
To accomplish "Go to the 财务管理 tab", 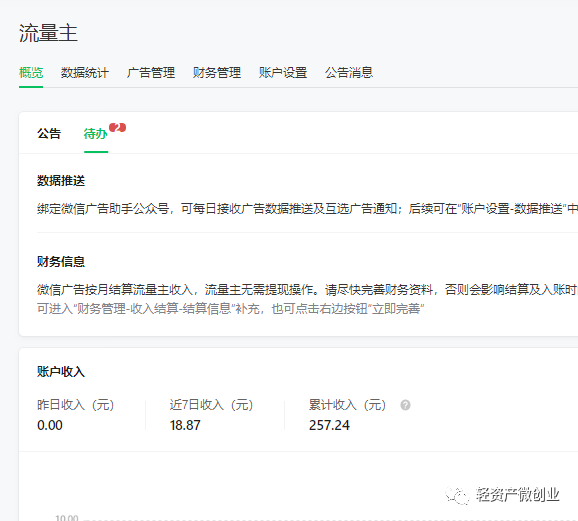I will 217,73.
